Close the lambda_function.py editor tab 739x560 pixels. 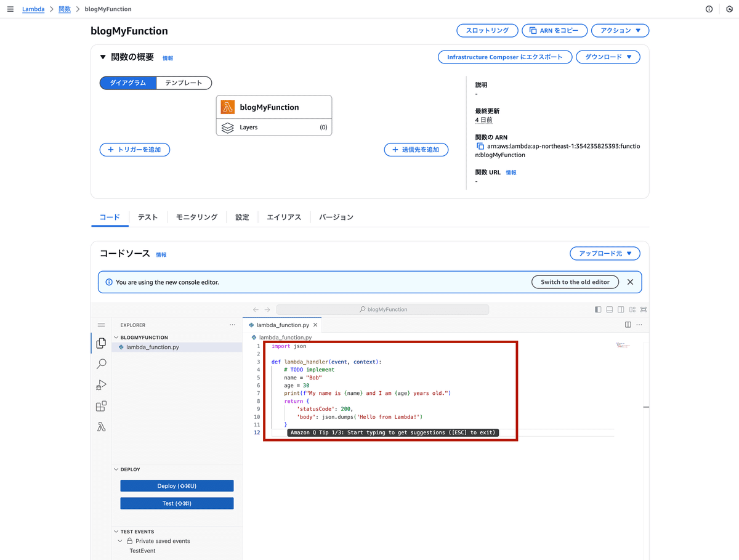pos(315,325)
